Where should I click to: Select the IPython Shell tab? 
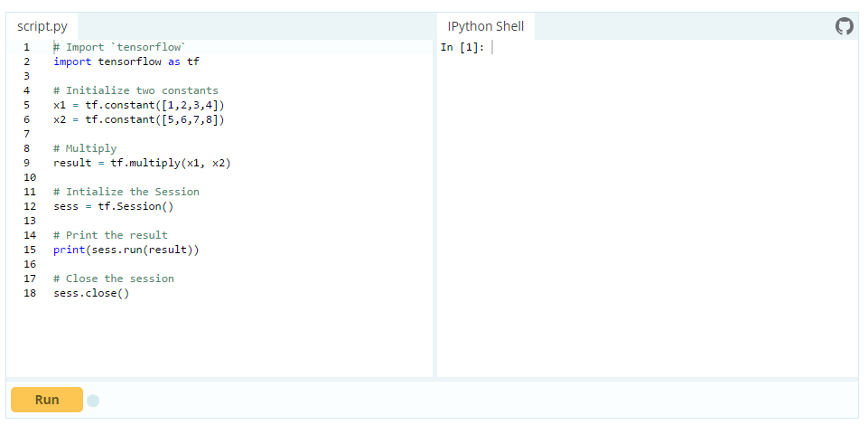(x=485, y=26)
